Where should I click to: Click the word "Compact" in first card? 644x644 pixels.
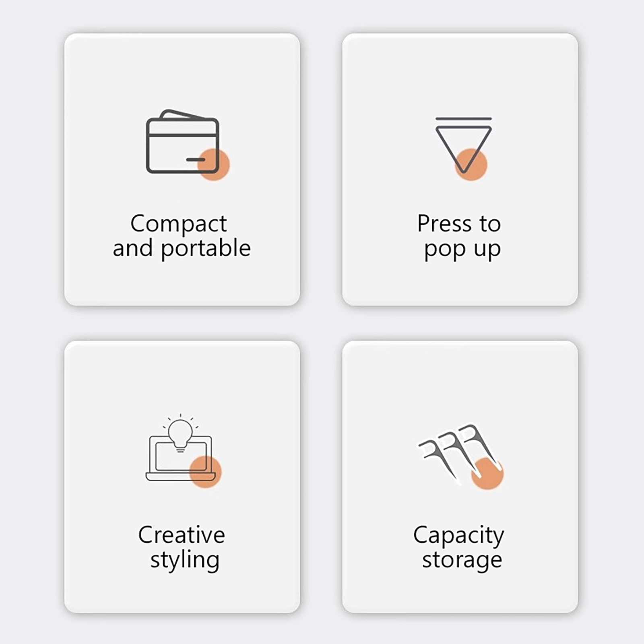click(179, 224)
